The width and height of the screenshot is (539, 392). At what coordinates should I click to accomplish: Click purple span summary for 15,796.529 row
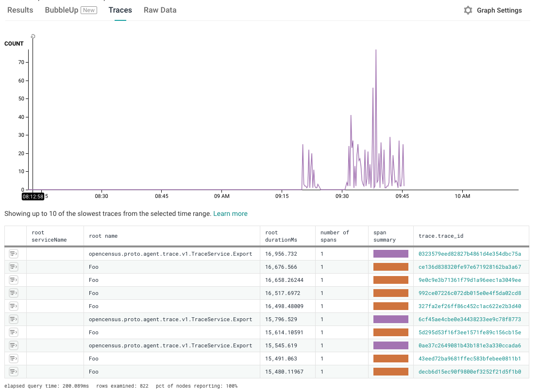coord(391,319)
